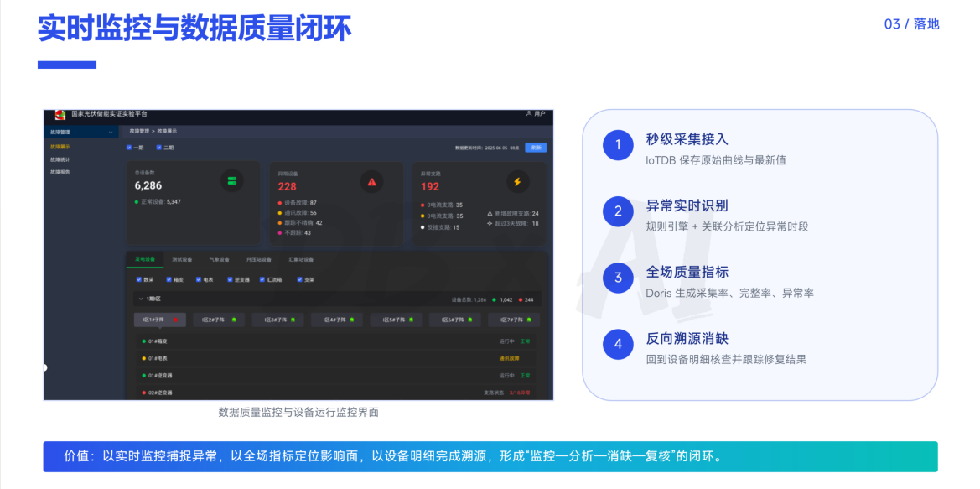This screenshot has height=489, width=980.
Task: Switch to the 测试设备 tab
Action: (182, 259)
